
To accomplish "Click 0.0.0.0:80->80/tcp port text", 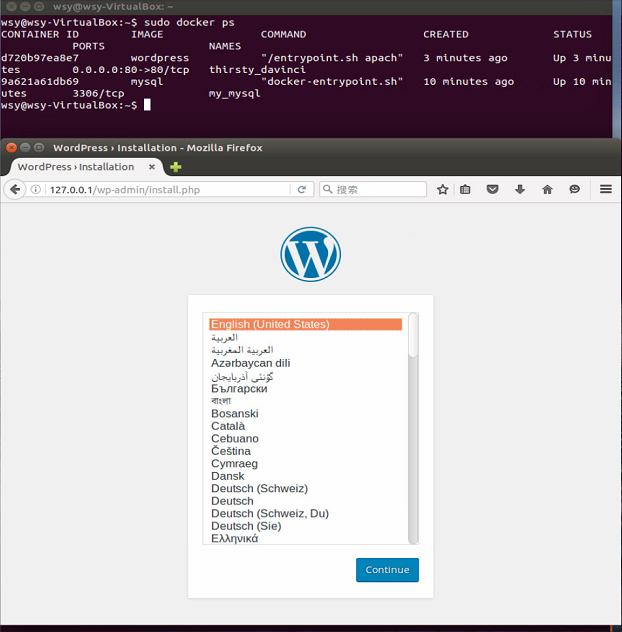I will [131, 70].
